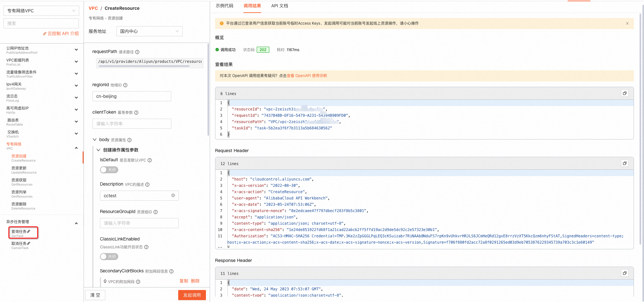Click the "taskId" value in result JSON
The image size is (644, 302).
293,128
